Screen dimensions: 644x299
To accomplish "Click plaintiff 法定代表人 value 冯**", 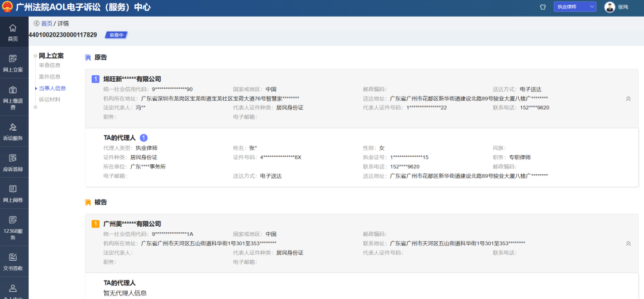I will pos(141,108).
